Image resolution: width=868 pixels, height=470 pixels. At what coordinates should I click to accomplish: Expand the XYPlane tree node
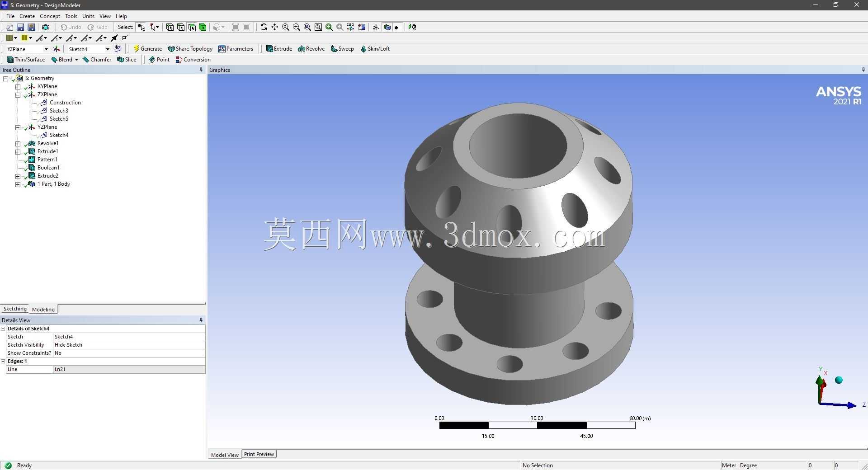[x=18, y=86]
